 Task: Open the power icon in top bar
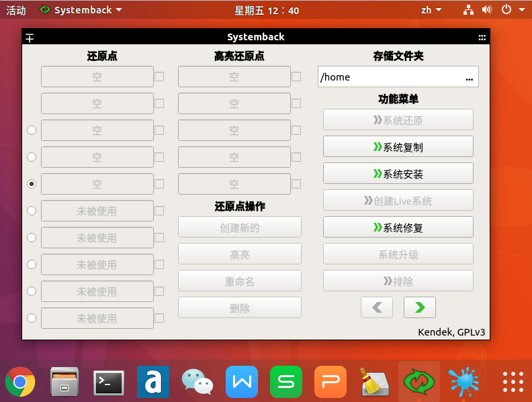[506, 9]
